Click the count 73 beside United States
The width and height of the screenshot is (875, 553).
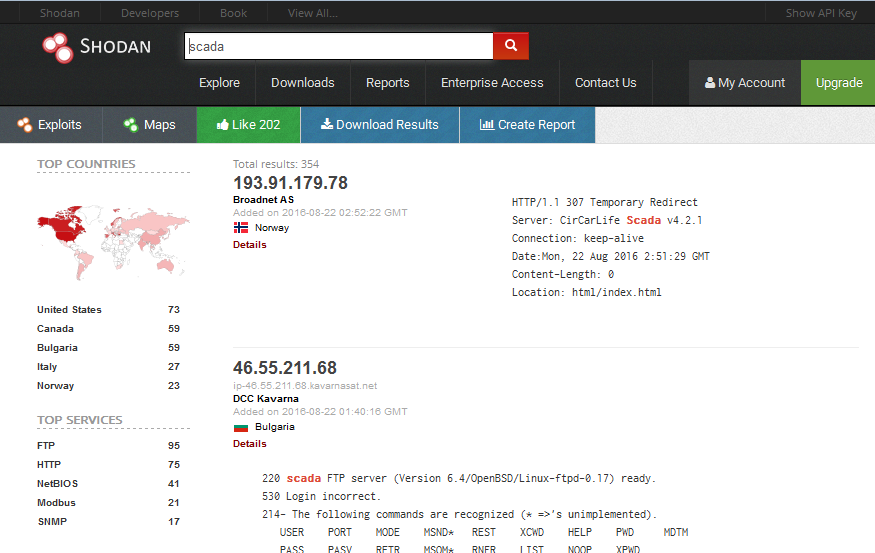point(174,310)
